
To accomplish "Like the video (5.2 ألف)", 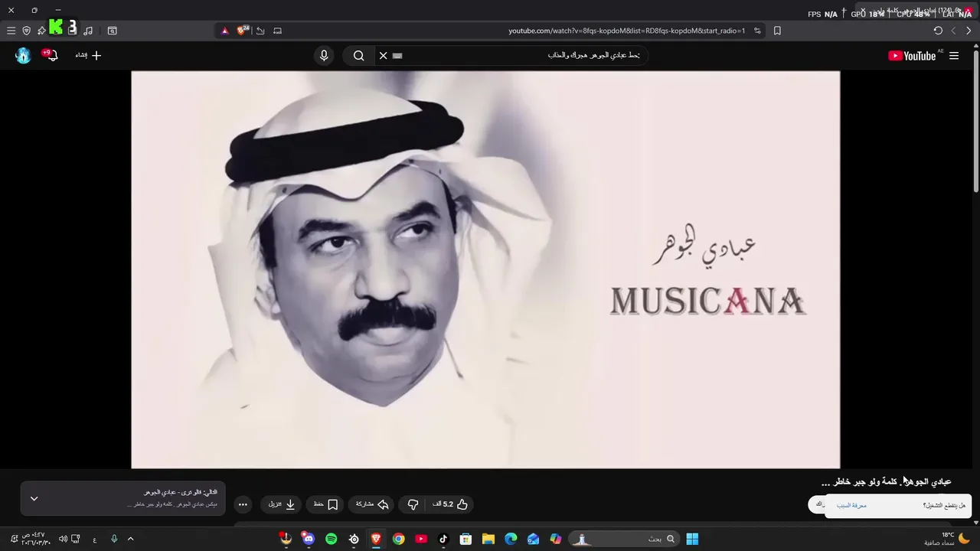I will coord(450,504).
